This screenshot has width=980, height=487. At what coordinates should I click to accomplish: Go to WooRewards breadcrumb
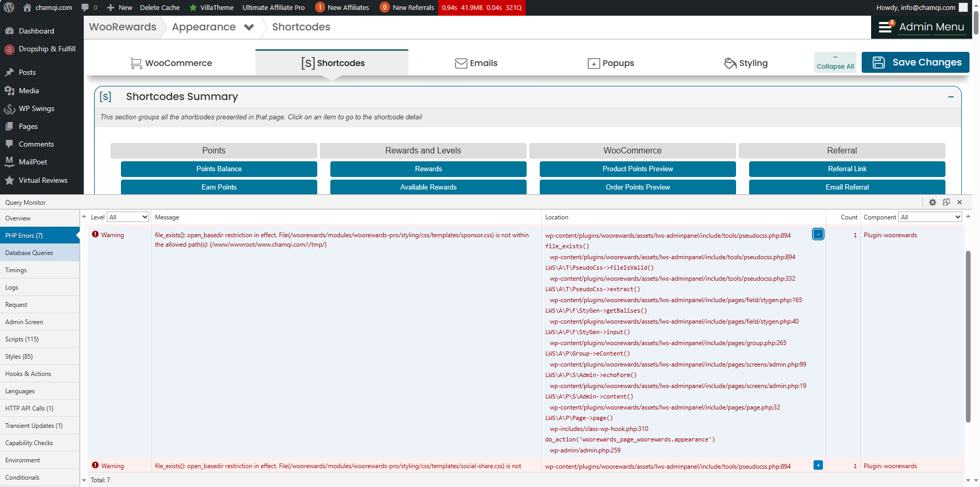pyautogui.click(x=122, y=27)
